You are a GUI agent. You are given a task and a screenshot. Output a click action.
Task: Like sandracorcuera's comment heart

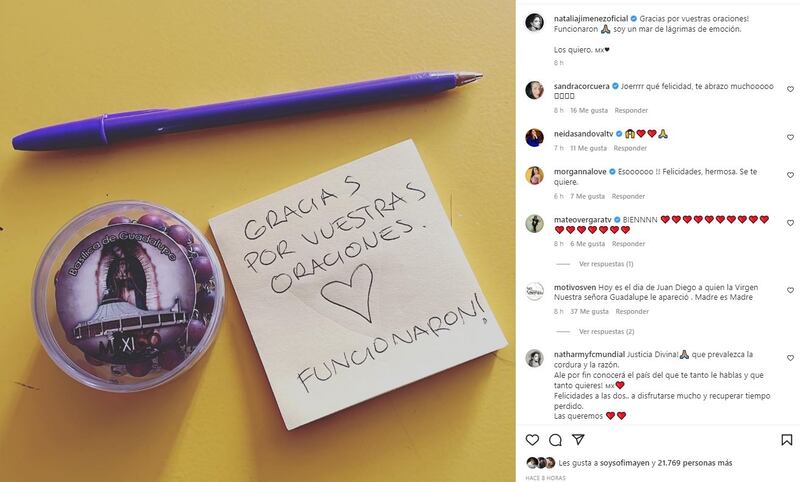pyautogui.click(x=790, y=89)
